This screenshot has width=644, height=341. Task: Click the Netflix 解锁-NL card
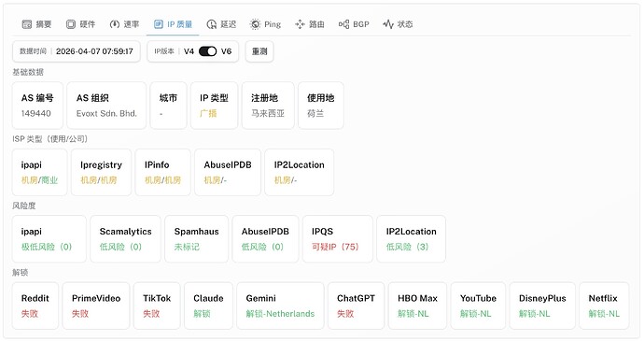tap(604, 305)
